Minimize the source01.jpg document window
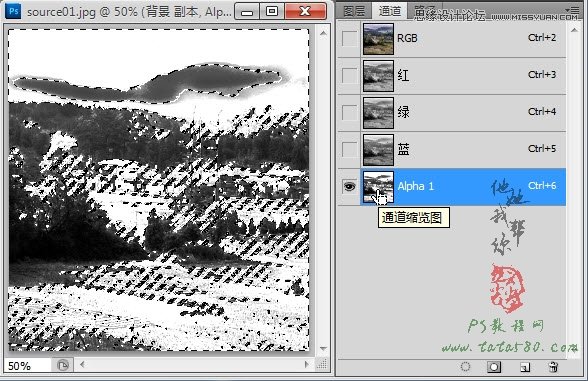 (x=246, y=12)
